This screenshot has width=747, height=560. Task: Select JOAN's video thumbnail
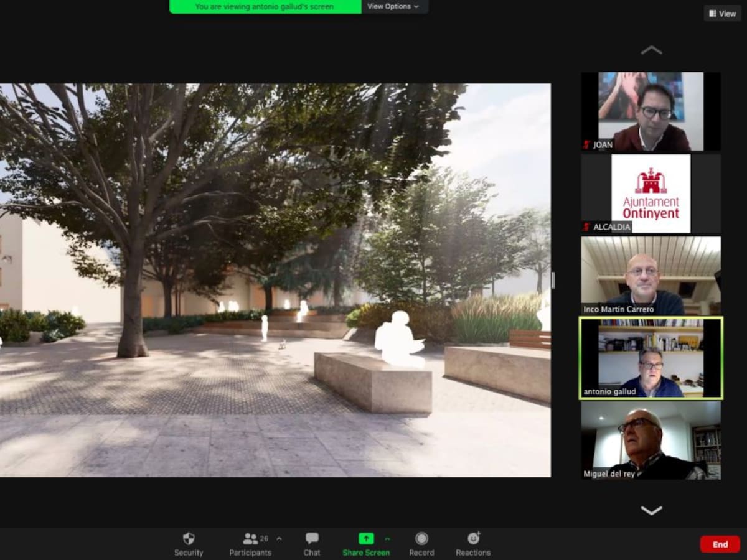coord(651,111)
